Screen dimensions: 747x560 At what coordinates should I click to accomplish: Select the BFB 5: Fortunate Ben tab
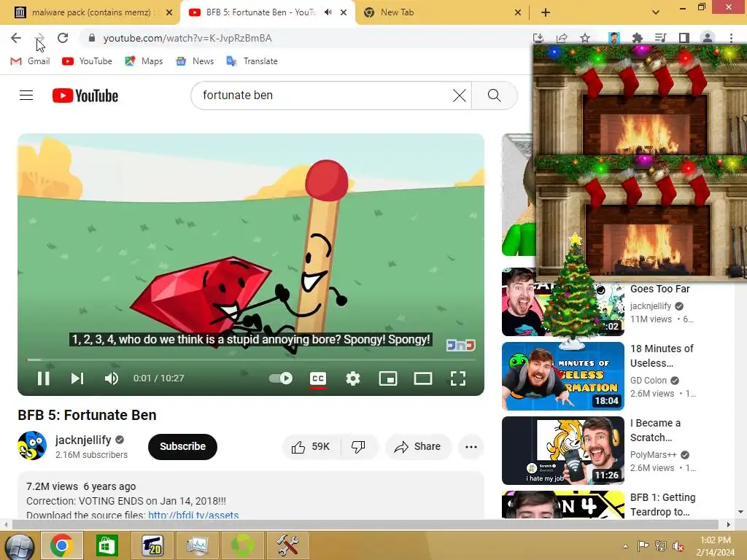tap(260, 12)
